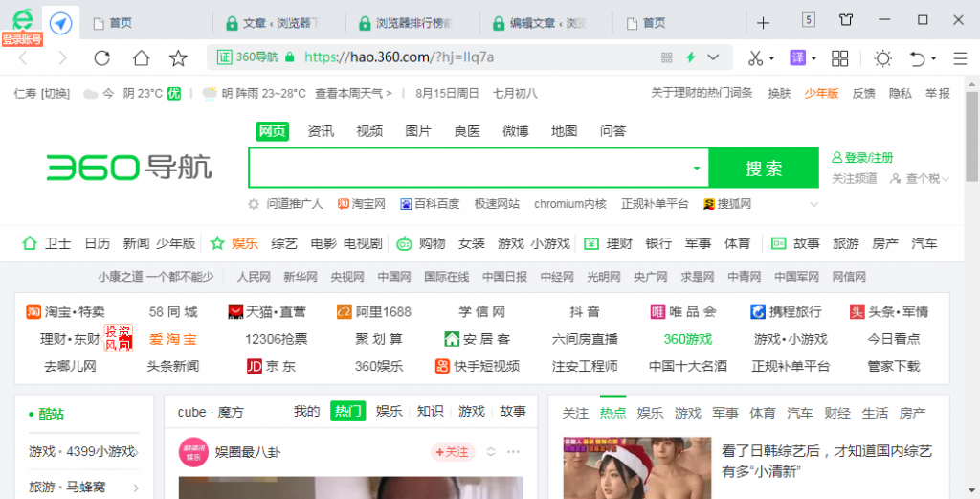This screenshot has height=499, width=980.
Task: Go back with the back arrow
Action: point(23,58)
